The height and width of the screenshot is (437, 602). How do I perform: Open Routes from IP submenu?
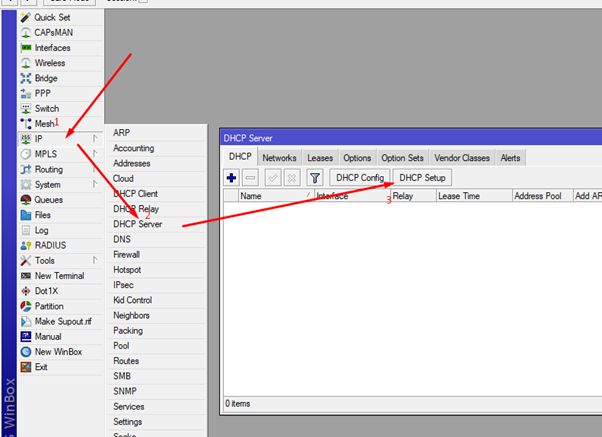[156, 361]
